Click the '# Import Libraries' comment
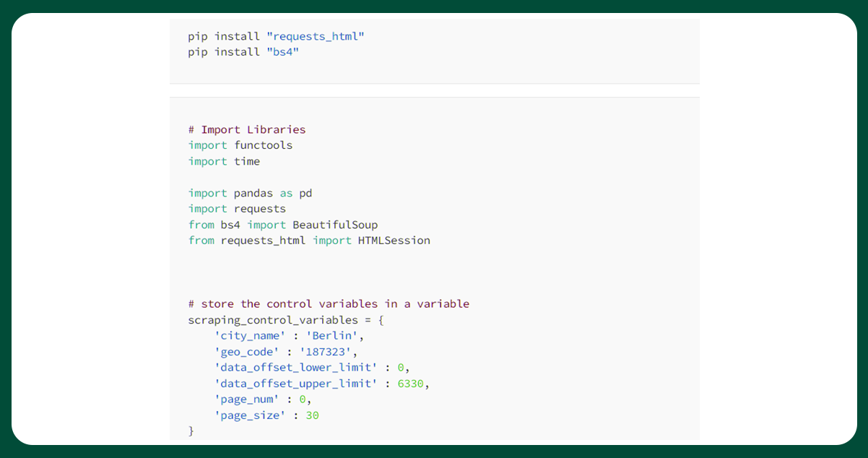 point(247,130)
